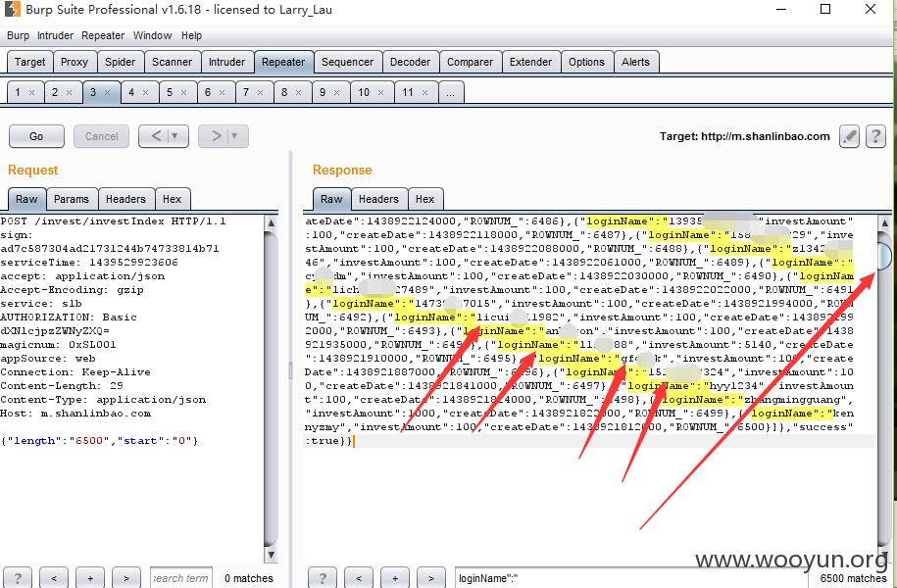Close repeater tab 8
897x588 pixels.
pos(299,93)
